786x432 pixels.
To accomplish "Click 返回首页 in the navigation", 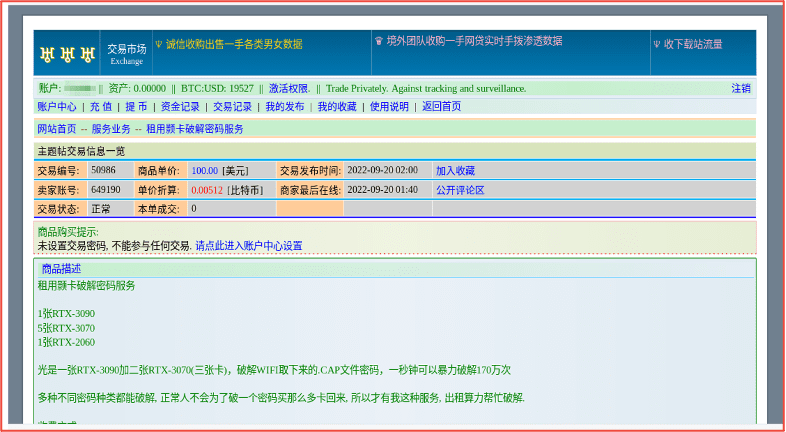I will point(441,107).
